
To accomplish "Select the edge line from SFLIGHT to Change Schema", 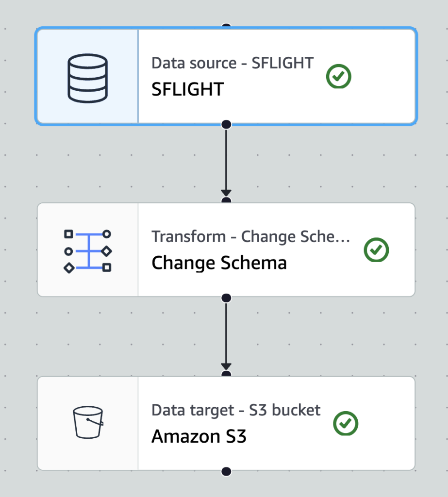I will (226, 159).
